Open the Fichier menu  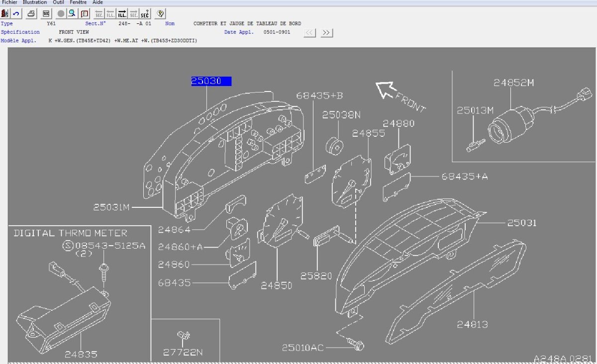tap(9, 2)
